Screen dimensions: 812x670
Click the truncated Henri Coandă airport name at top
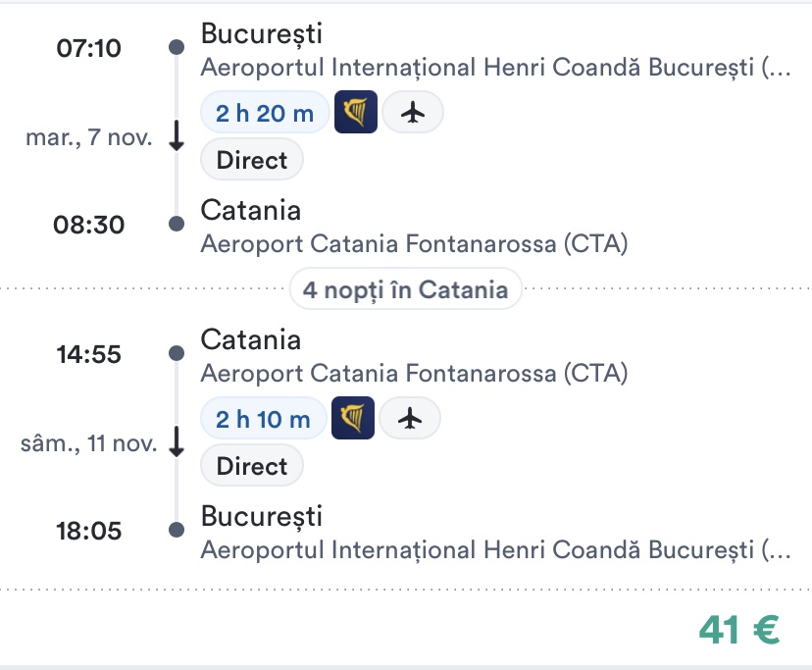494,68
